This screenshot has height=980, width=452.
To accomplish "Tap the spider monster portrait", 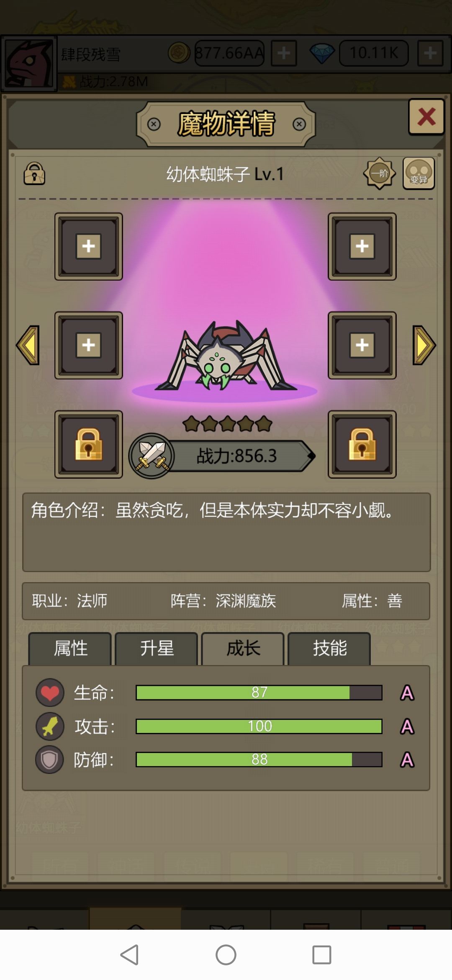I will (226, 356).
